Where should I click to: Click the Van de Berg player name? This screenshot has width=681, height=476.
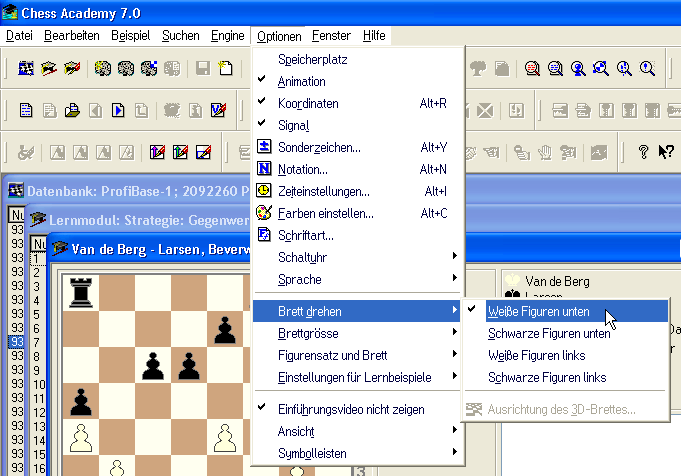tap(557, 281)
